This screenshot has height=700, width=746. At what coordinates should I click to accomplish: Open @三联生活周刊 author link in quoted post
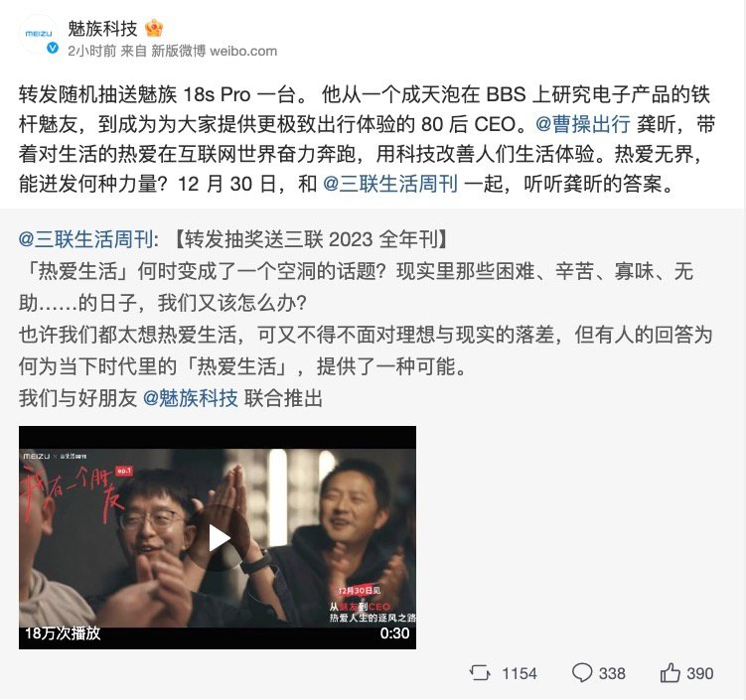86,239
